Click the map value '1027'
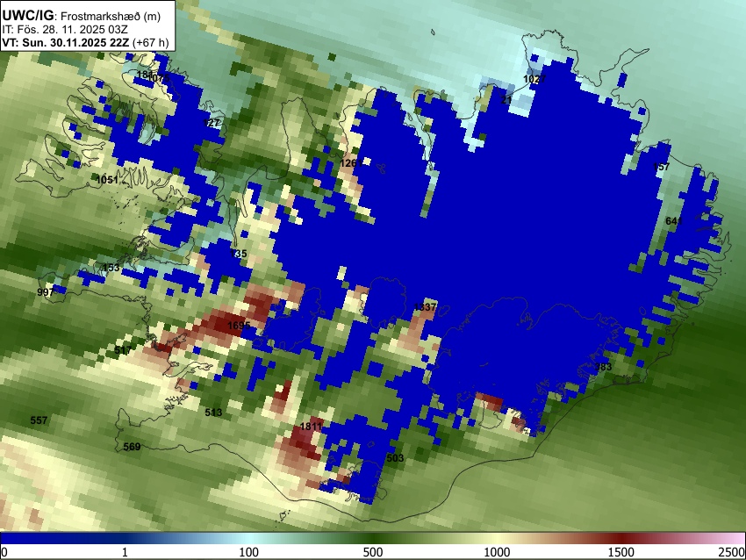 coord(534,79)
